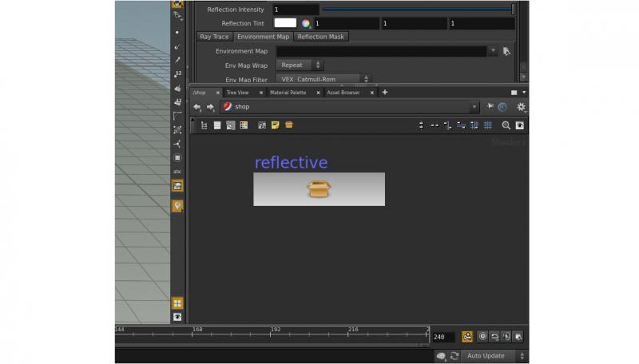
Task: Go back with the left arrow button
Action: tap(197, 107)
